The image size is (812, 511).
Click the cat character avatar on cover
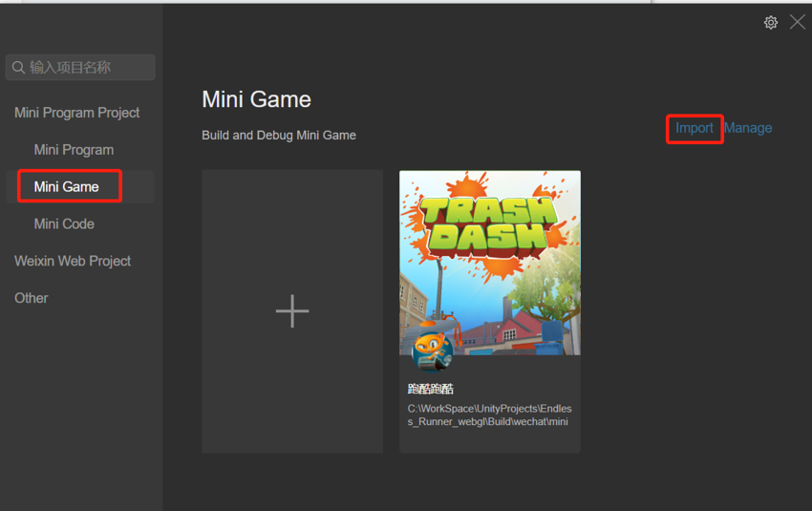(x=431, y=350)
